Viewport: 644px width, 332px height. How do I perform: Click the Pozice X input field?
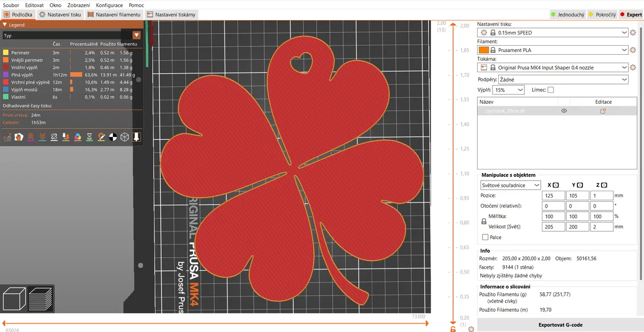(x=553, y=195)
